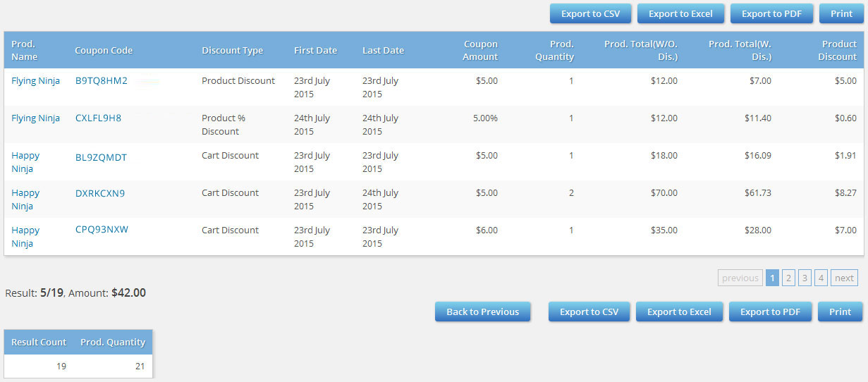Open coupon code B9TQ8HM2
Screen dimensions: 868x382
coord(102,80)
